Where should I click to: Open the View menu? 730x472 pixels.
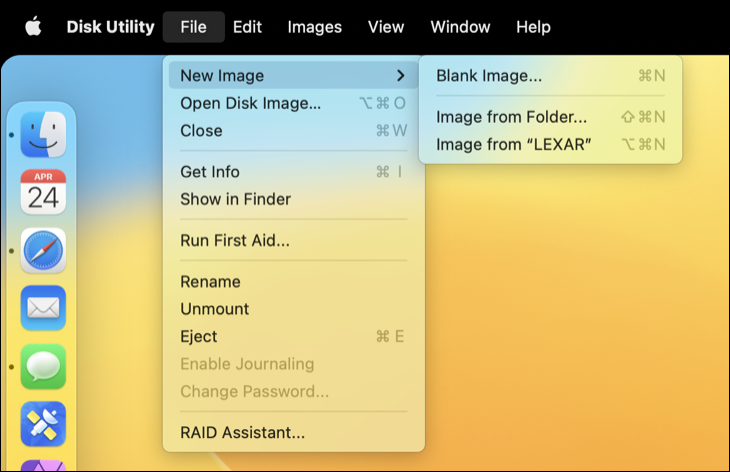(x=386, y=27)
